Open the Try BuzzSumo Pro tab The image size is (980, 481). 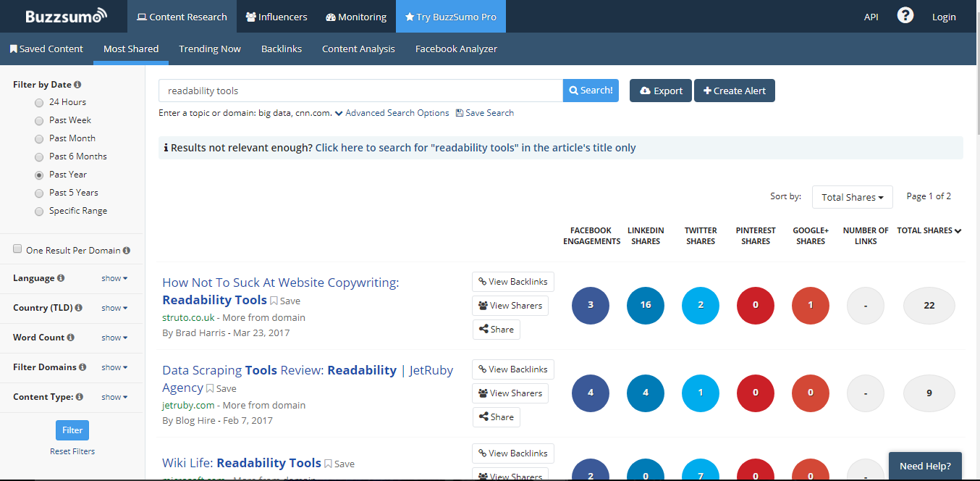pos(451,17)
